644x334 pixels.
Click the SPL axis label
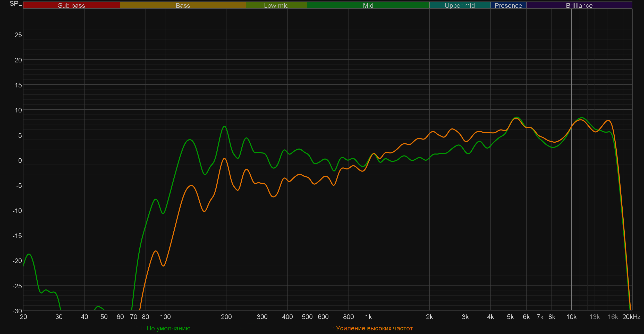[x=15, y=4]
